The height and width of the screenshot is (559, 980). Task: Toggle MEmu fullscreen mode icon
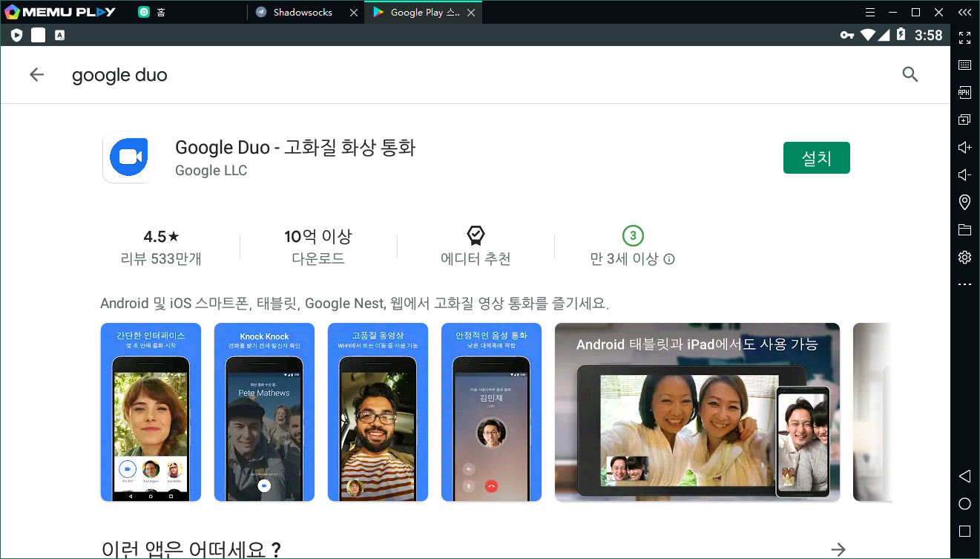(x=964, y=37)
